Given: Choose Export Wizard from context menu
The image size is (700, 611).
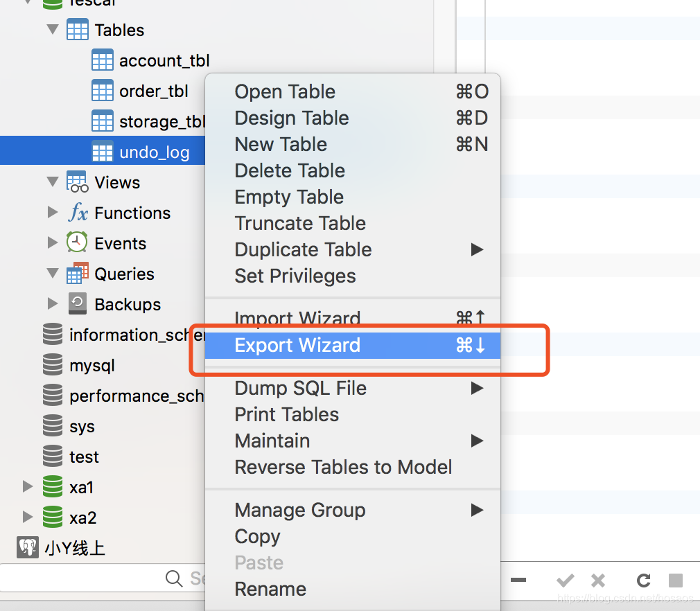Looking at the screenshot, I should (x=298, y=345).
